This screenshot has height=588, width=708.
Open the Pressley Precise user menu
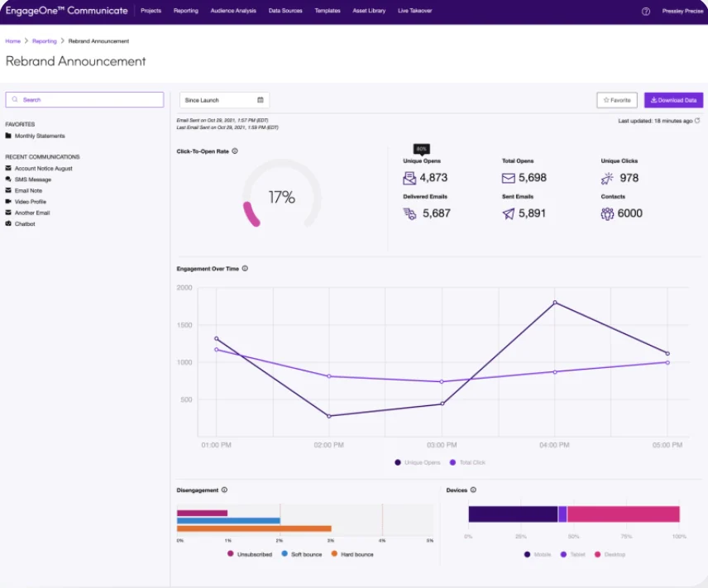682,12
